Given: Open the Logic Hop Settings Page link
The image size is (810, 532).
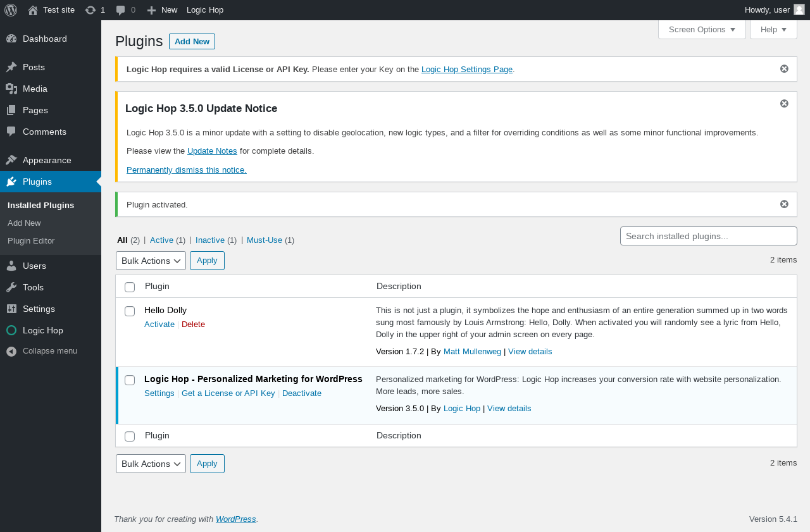Looking at the screenshot, I should point(467,70).
